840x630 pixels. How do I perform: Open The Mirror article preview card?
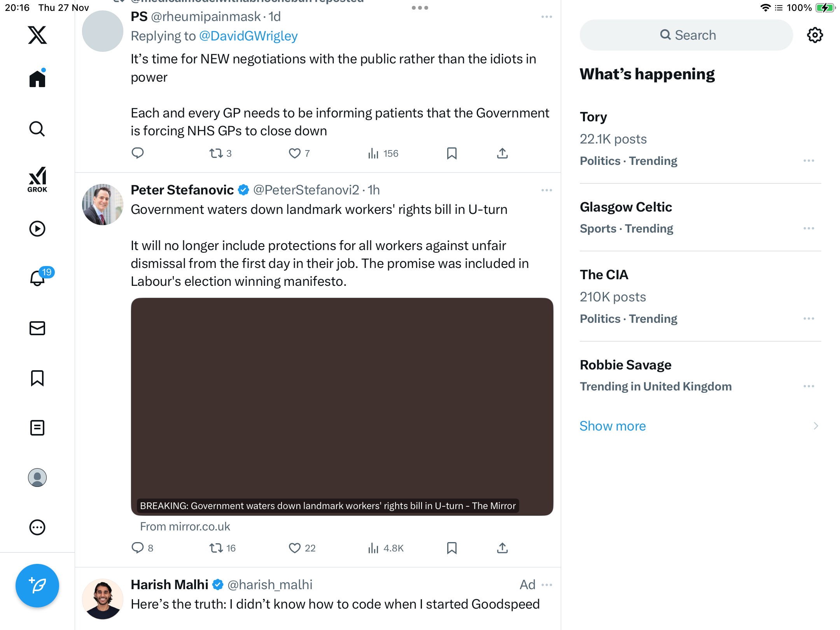pos(342,406)
